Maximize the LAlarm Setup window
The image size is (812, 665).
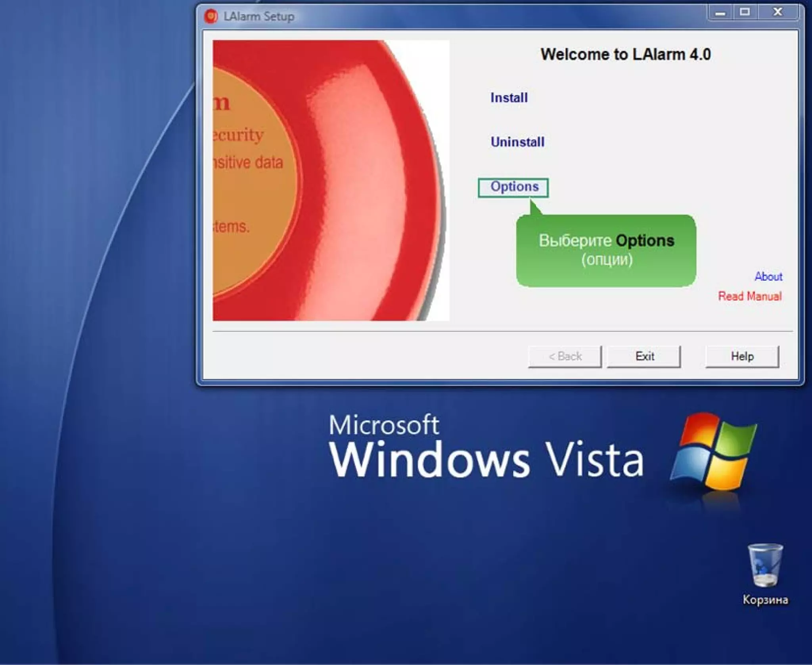pyautogui.click(x=745, y=12)
